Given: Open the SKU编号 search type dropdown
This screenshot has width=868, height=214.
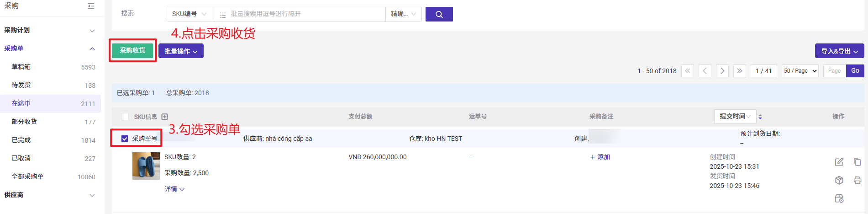Looking at the screenshot, I should point(189,14).
